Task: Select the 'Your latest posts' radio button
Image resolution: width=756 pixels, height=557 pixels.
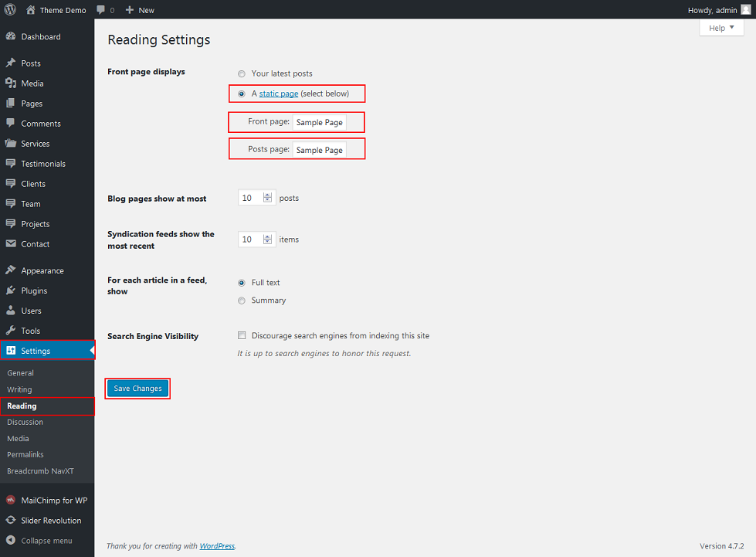Action: tap(242, 74)
